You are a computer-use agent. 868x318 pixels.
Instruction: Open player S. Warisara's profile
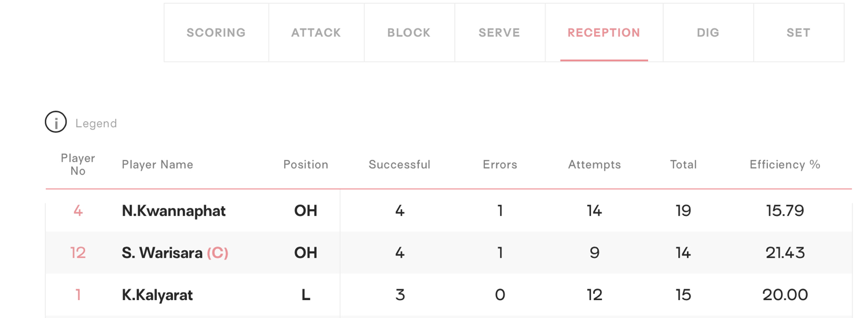(x=162, y=253)
